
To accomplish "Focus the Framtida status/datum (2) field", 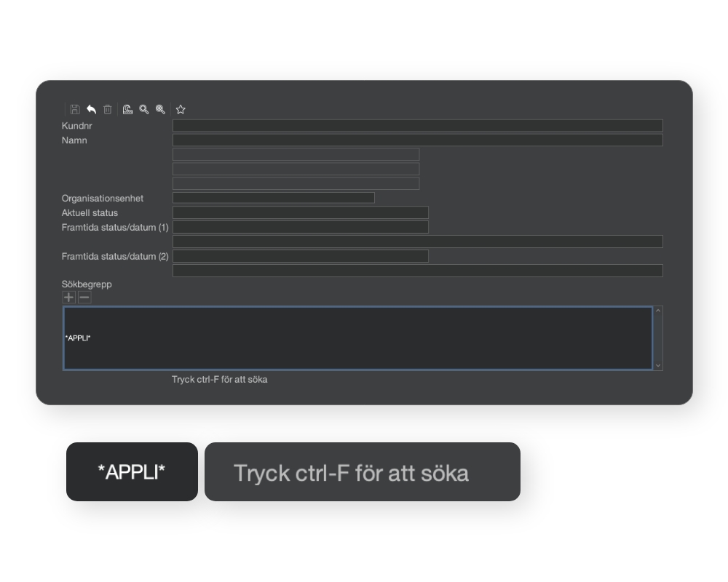I will [301, 256].
